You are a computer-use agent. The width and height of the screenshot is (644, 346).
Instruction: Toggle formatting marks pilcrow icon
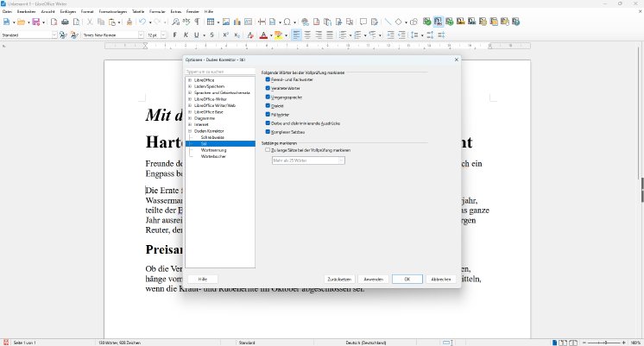[197, 22]
